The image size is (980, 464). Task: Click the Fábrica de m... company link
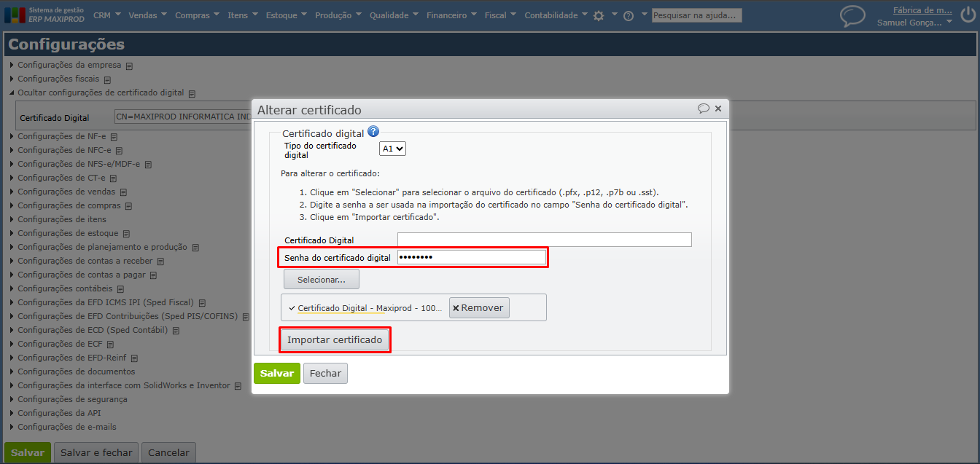pyautogui.click(x=922, y=10)
